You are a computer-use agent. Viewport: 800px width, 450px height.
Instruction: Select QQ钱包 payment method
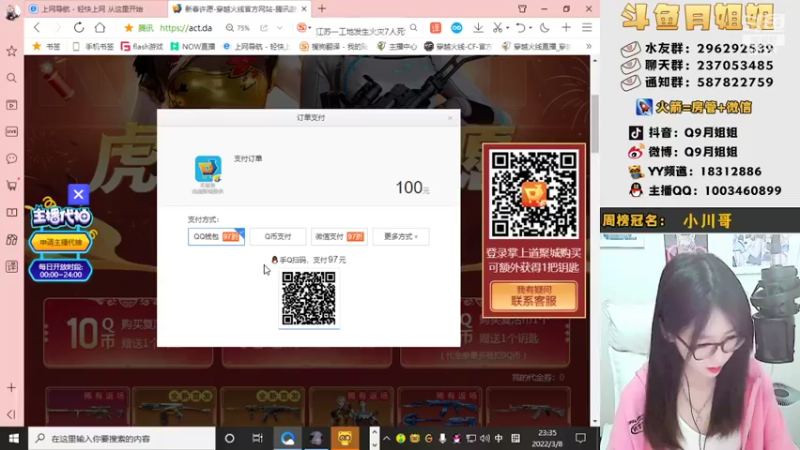coord(216,237)
